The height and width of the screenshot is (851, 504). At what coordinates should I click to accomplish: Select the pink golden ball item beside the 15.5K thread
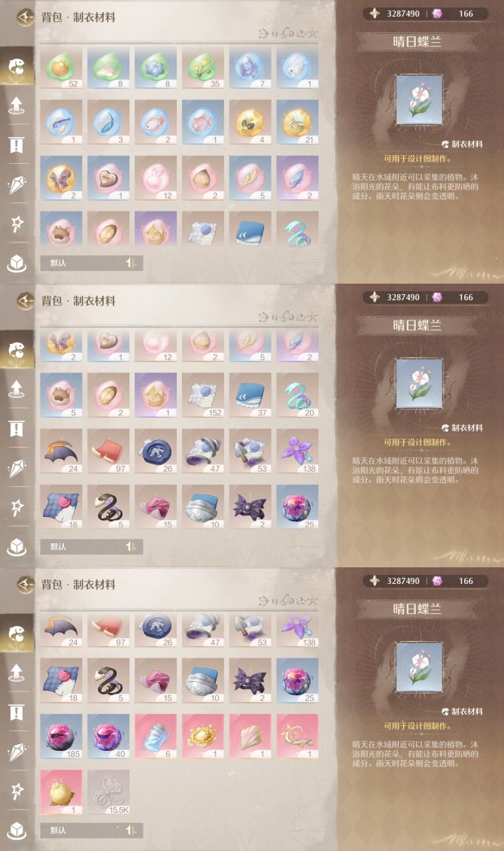pos(61,792)
